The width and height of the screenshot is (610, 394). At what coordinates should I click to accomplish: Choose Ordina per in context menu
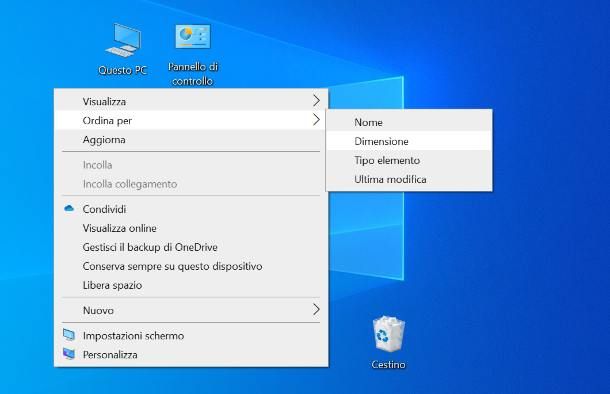click(191, 120)
